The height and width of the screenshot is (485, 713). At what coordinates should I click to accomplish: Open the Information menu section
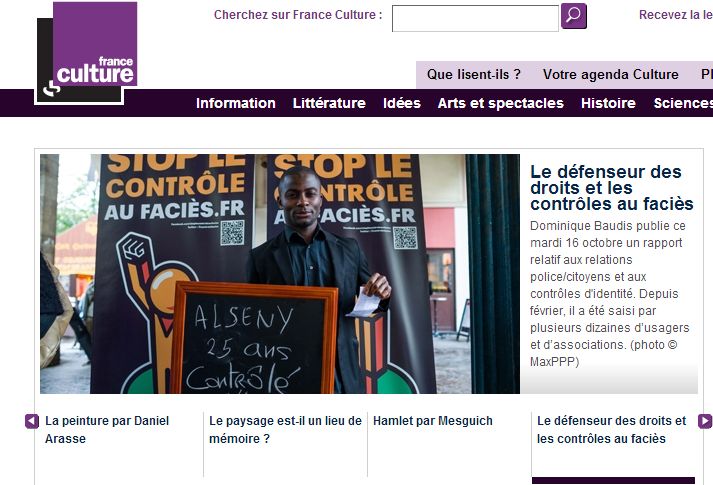tap(236, 103)
